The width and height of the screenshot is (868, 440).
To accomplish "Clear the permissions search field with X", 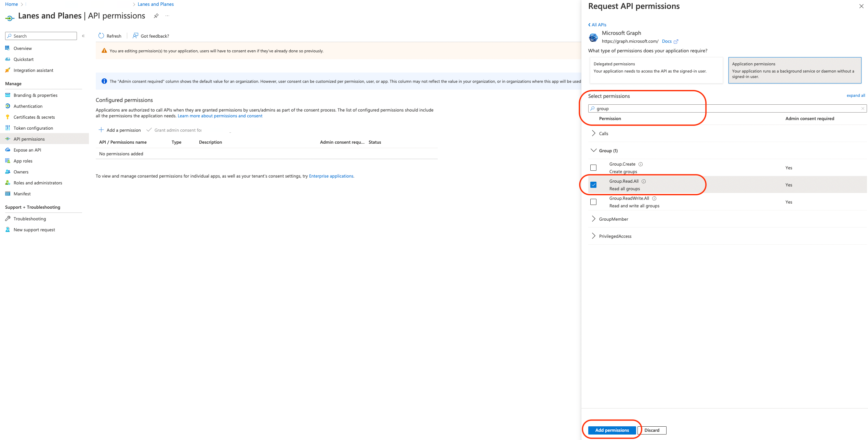I will (x=863, y=108).
